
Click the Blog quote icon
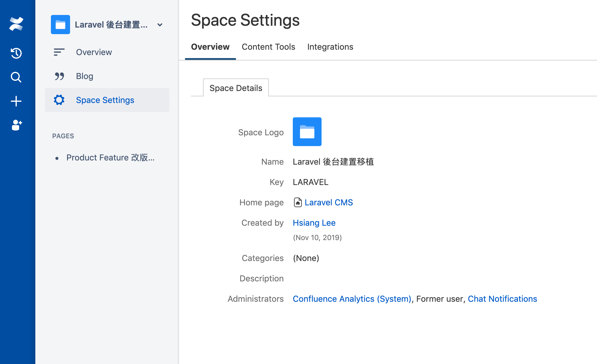59,76
